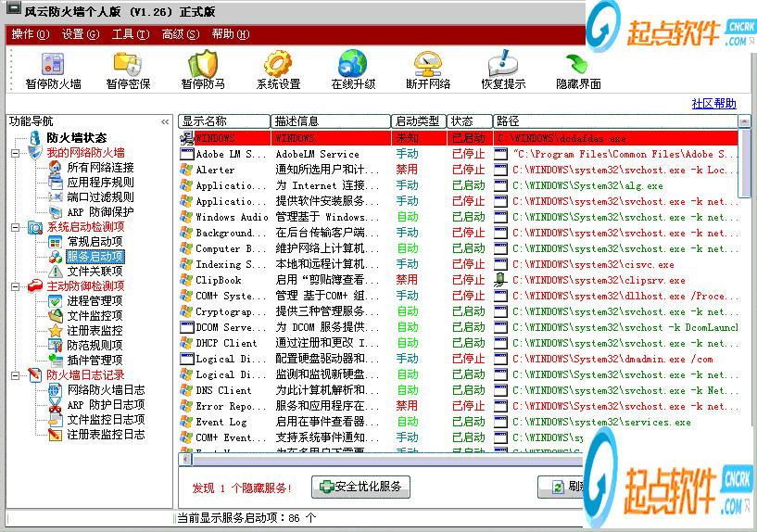Click the icon beside 应用程序规则
This screenshot has width=757, height=532.
55,183
